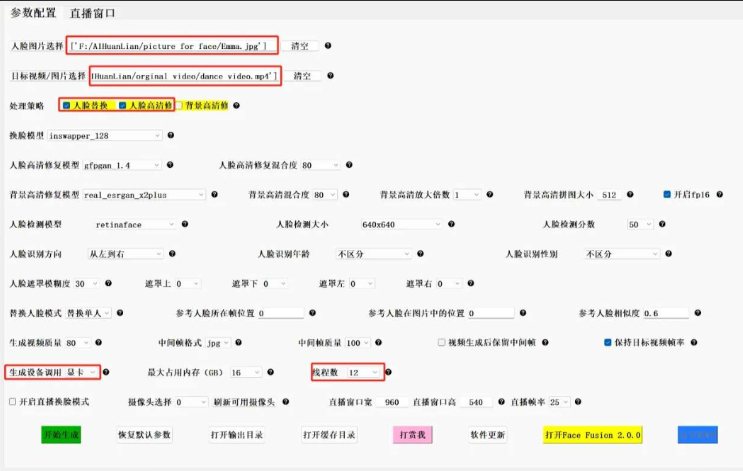
Task: Enable 开启直播换脸模式 checkbox
Action: (12, 401)
